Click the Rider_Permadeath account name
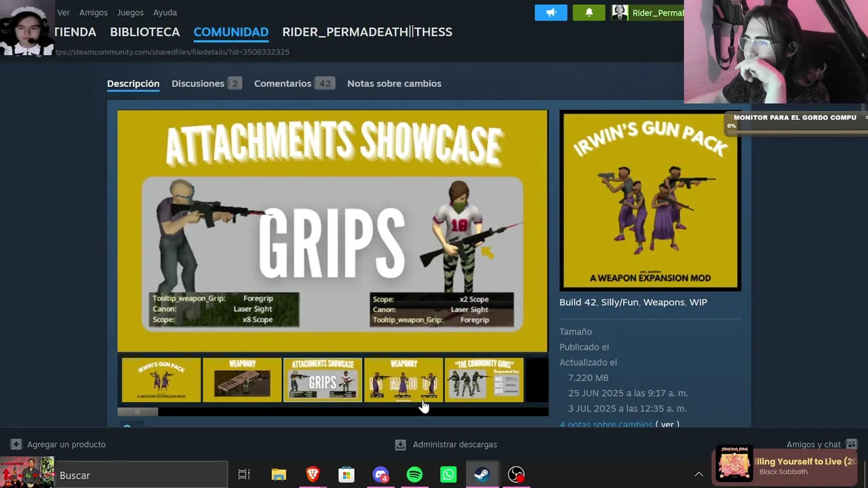The height and width of the screenshot is (488, 868). [x=658, y=13]
